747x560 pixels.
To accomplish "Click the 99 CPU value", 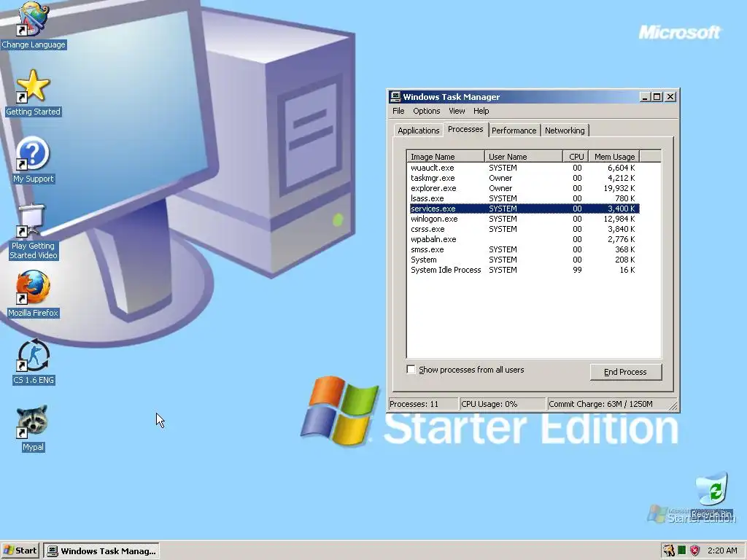I will (x=577, y=270).
